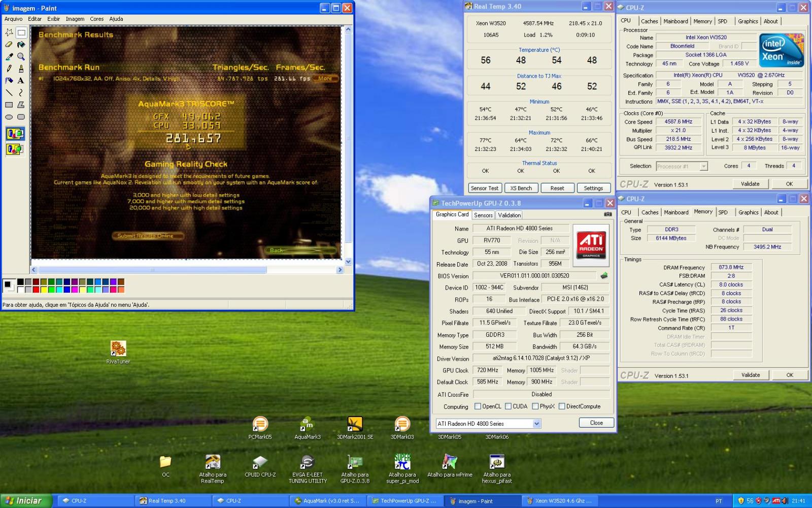Pick the red color swatch in Paint palette

pos(36,290)
